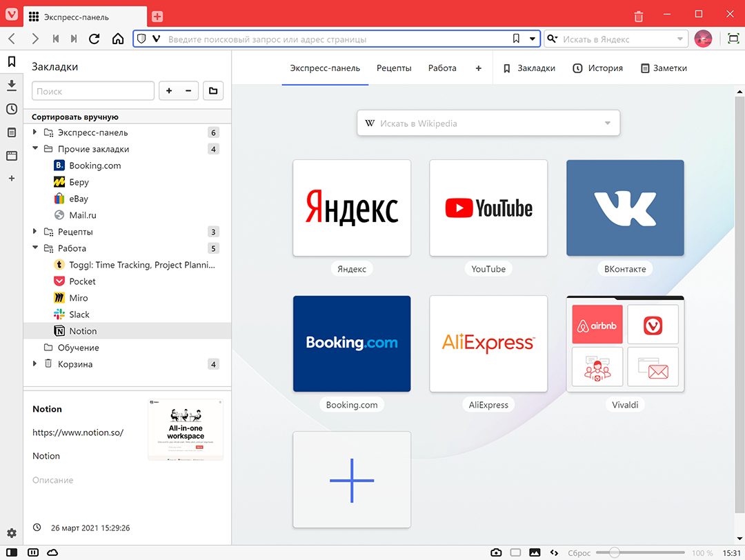Switch to the Рецепты speed dial tab
This screenshot has height=560, width=745.
tap(394, 68)
